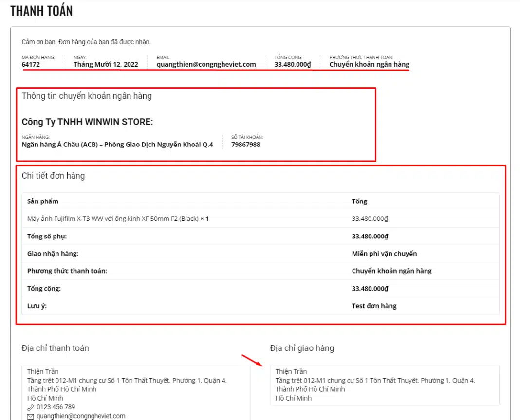Click the Lưu ý label
The image size is (520, 420).
[x=37, y=306]
